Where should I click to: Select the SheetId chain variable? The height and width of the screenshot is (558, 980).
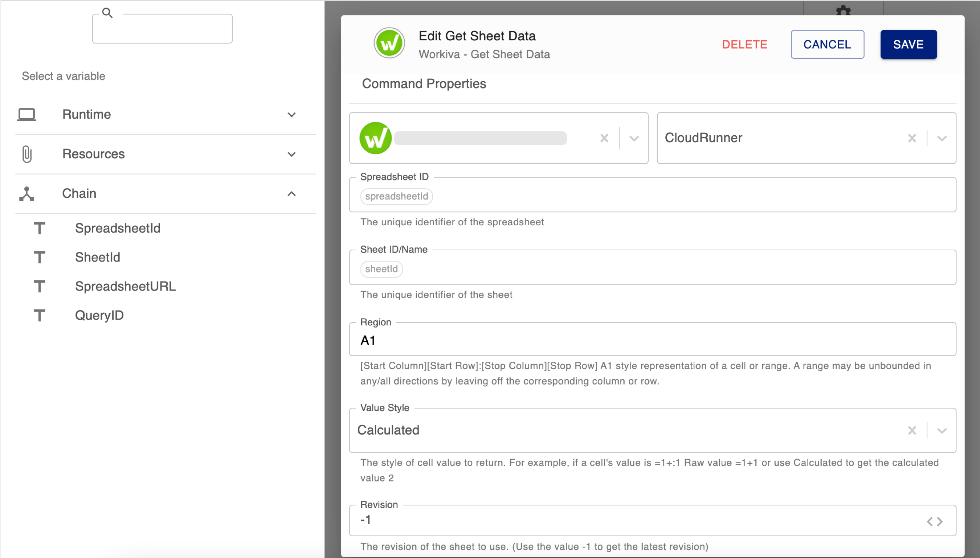pyautogui.click(x=97, y=258)
